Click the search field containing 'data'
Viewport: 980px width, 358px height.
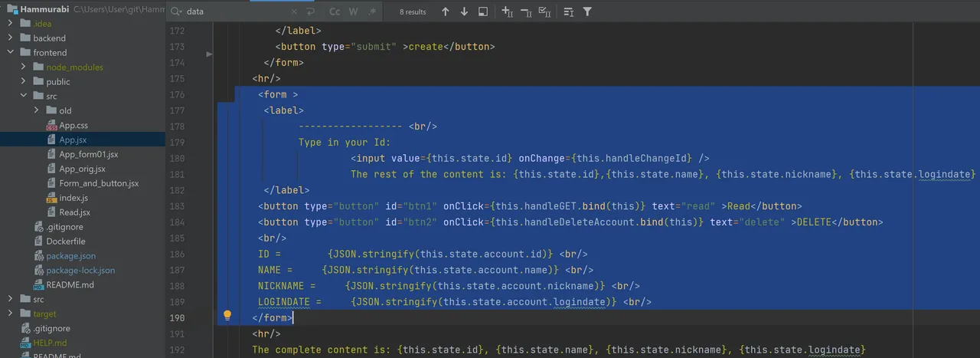(x=236, y=11)
